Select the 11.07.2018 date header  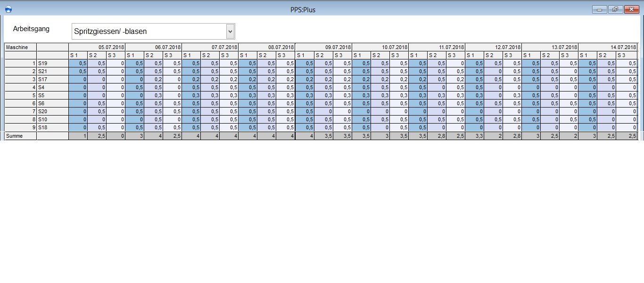point(437,47)
